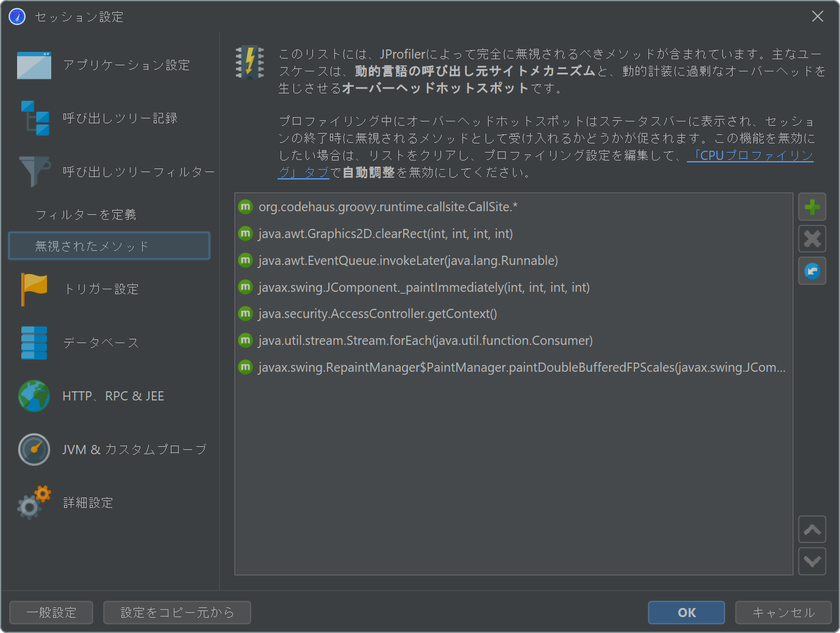Move selected entry up with the up arrow
This screenshot has height=633, width=840.
tap(812, 529)
